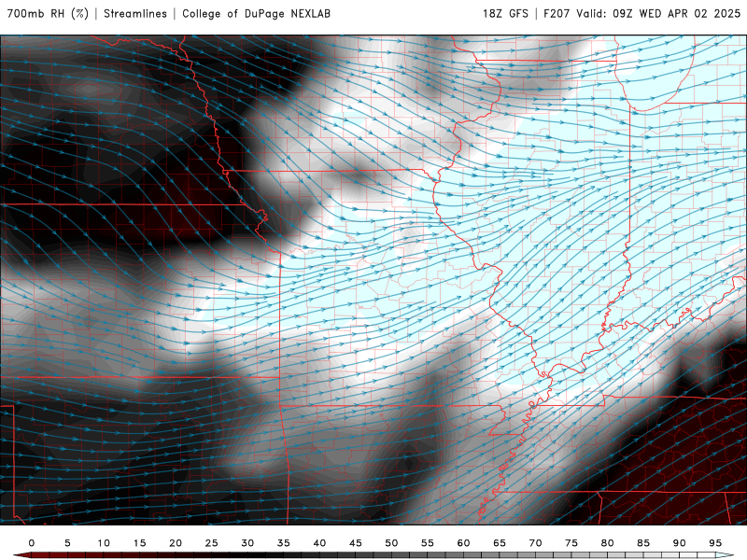This screenshot has width=747, height=560.
Task: Click the '35' value on the legend
Action: coord(284,543)
